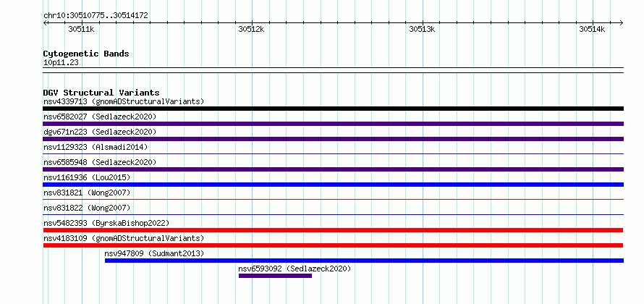Screen dimensions: 644x304
Task: Click nsv947809 (Sudmant2013) label
Action: tap(154, 253)
